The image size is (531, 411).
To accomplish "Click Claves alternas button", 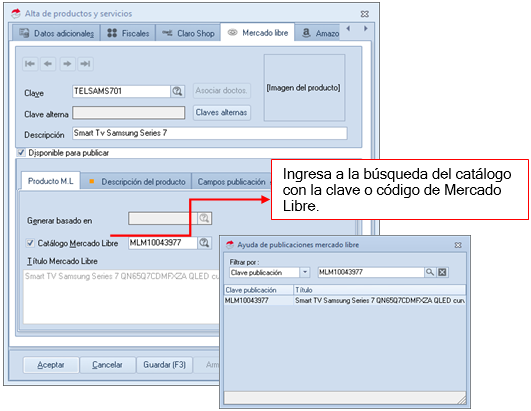I will [221, 112].
